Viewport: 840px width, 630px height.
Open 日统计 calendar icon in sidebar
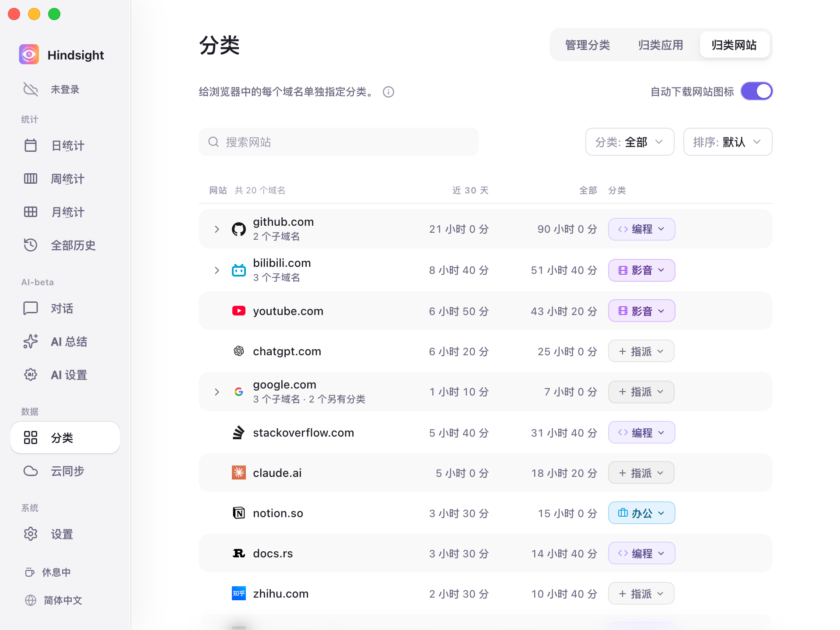pyautogui.click(x=31, y=145)
